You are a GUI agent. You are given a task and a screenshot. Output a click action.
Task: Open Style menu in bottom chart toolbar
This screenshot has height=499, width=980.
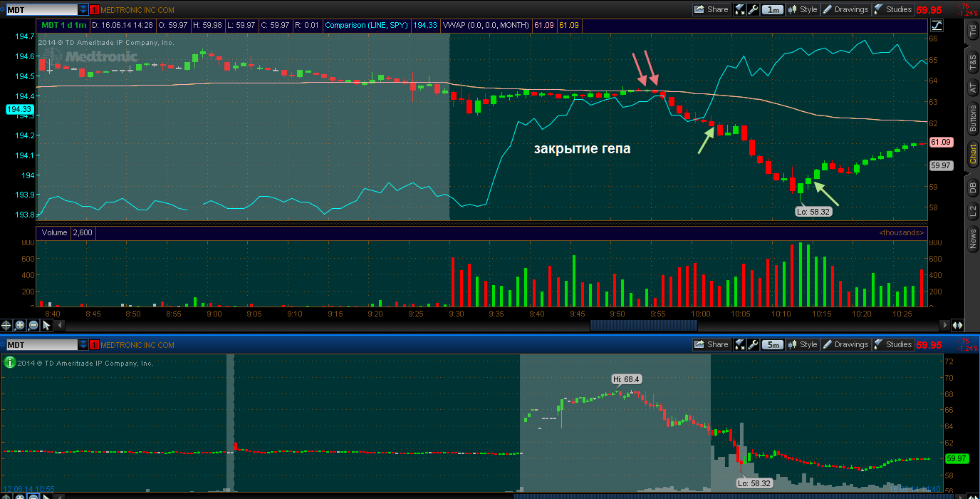coord(803,344)
